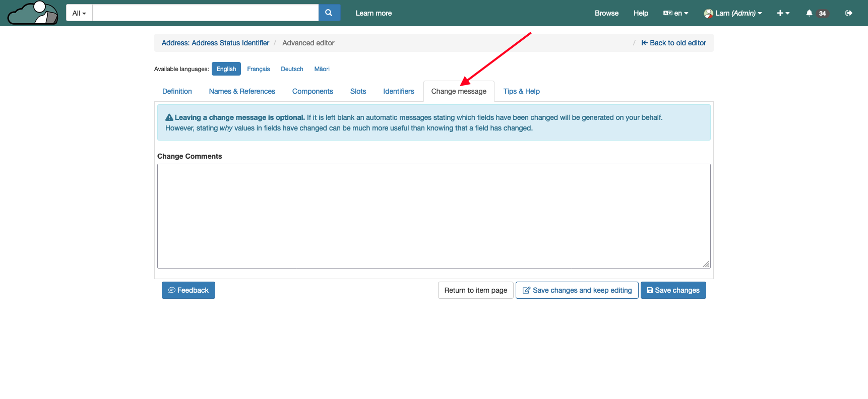Open the plus create menu
The image size is (868, 399).
click(x=783, y=13)
